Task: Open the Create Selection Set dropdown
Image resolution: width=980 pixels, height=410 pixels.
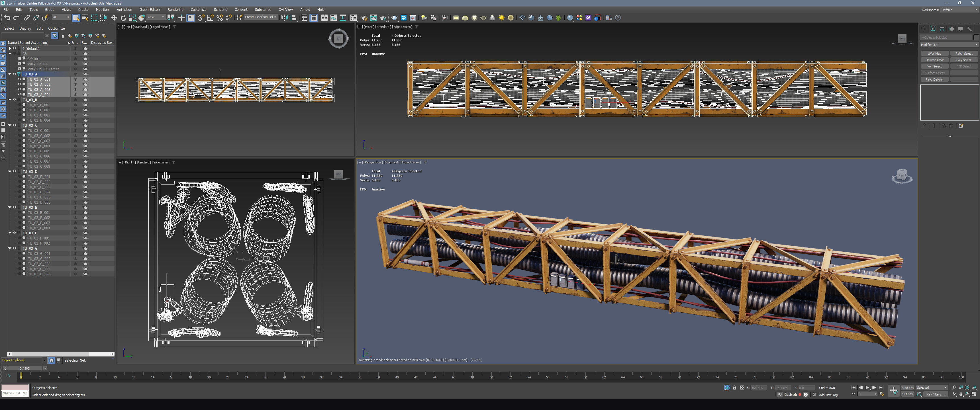Action: 261,17
